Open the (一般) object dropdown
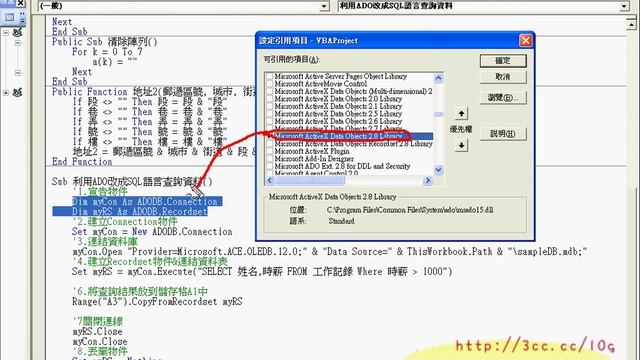640x360 pixels. 324,6
